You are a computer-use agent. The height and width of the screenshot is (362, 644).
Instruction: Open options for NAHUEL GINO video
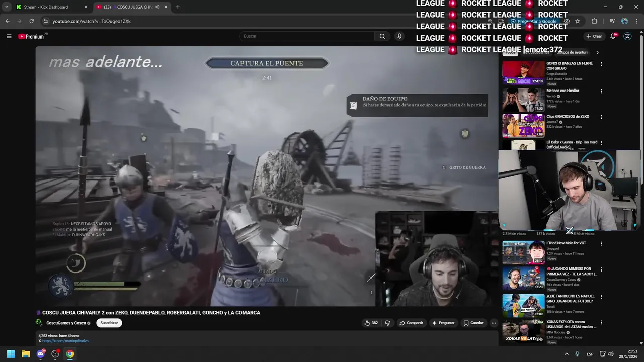[601, 297]
